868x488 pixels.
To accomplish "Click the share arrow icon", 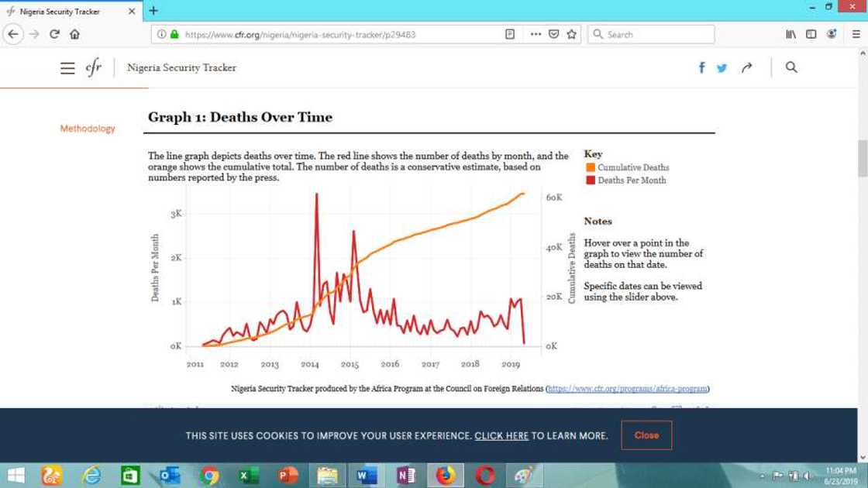I will pyautogui.click(x=746, y=67).
